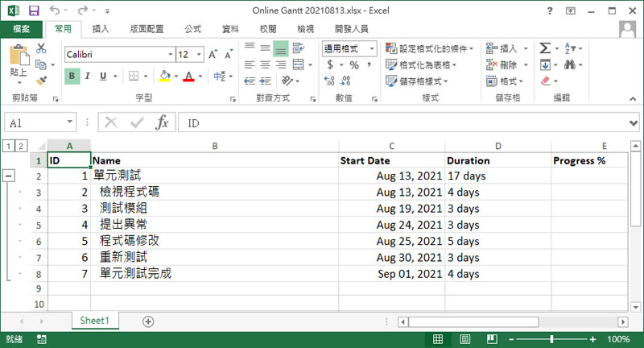Image resolution: width=644 pixels, height=348 pixels.
Task: Show outline level 1
Action: [x=8, y=146]
